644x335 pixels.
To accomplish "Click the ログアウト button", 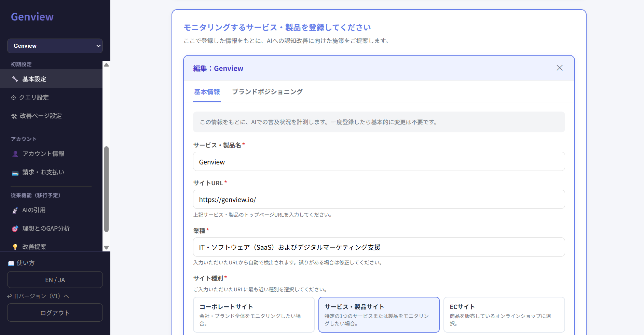I will point(55,313).
